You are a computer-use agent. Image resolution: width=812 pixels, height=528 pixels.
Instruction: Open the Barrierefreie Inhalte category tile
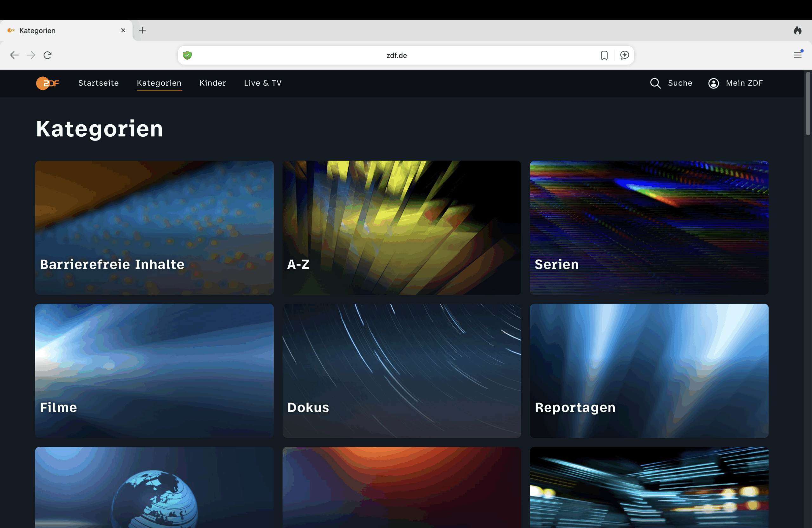pos(154,227)
